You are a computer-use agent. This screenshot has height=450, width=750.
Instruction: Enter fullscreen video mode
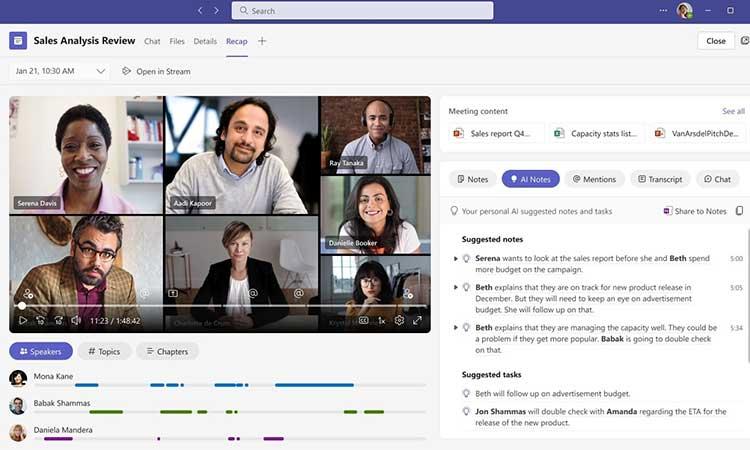click(417, 321)
